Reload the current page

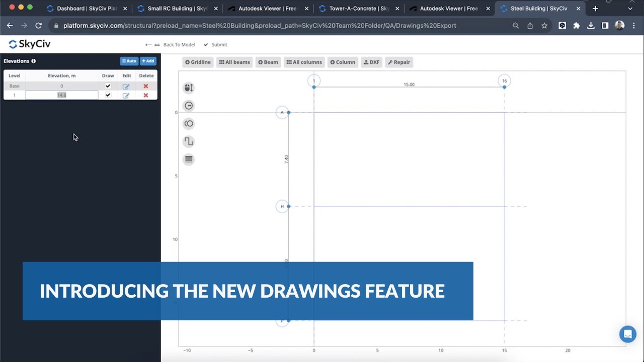(x=39, y=26)
